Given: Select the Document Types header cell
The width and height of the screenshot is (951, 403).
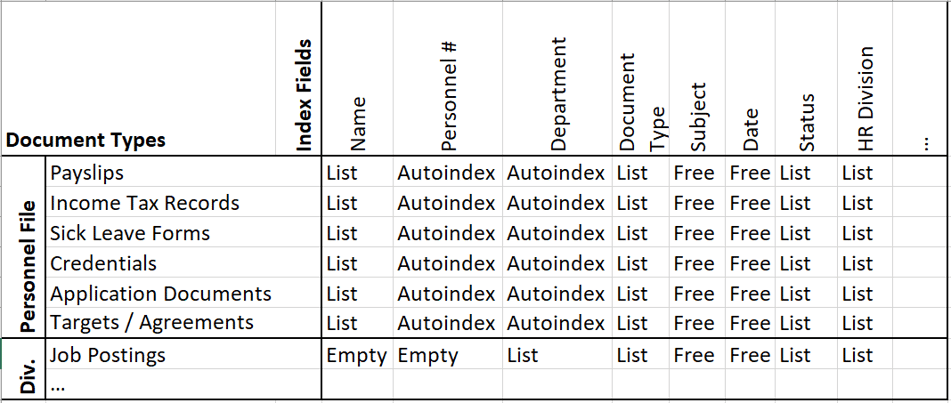Looking at the screenshot, I should 86,141.
